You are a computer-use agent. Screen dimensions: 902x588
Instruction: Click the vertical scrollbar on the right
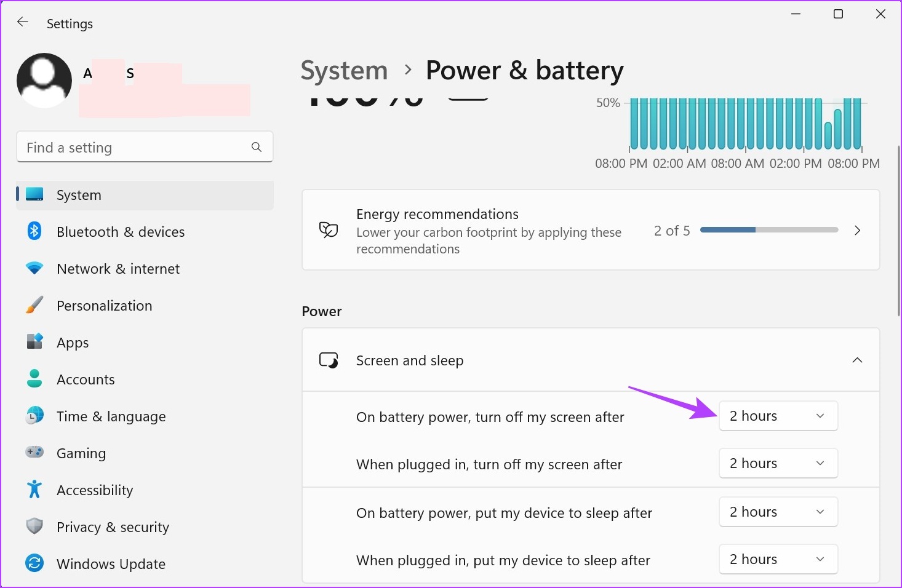(x=899, y=231)
